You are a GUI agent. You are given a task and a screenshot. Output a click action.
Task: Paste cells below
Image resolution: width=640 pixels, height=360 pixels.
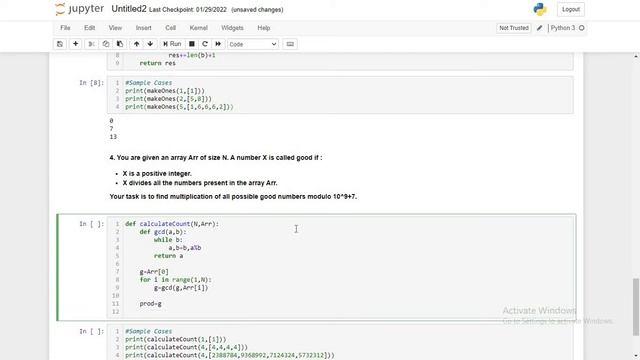(120, 44)
